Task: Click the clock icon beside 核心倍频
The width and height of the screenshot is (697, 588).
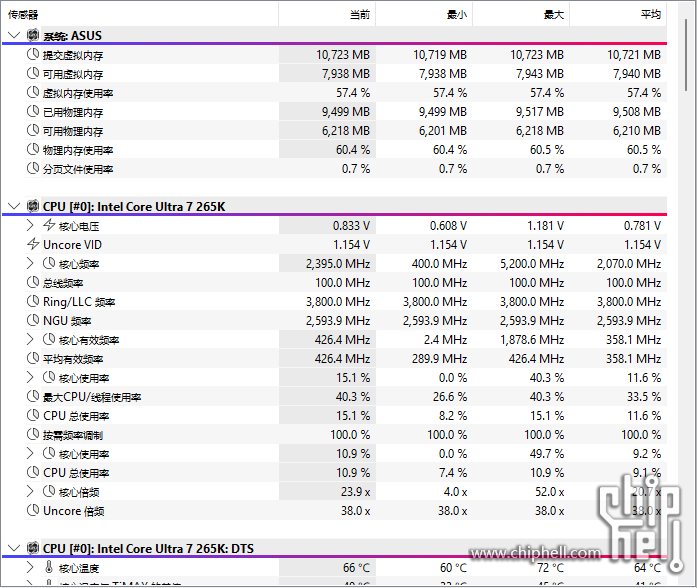Action: tap(49, 491)
